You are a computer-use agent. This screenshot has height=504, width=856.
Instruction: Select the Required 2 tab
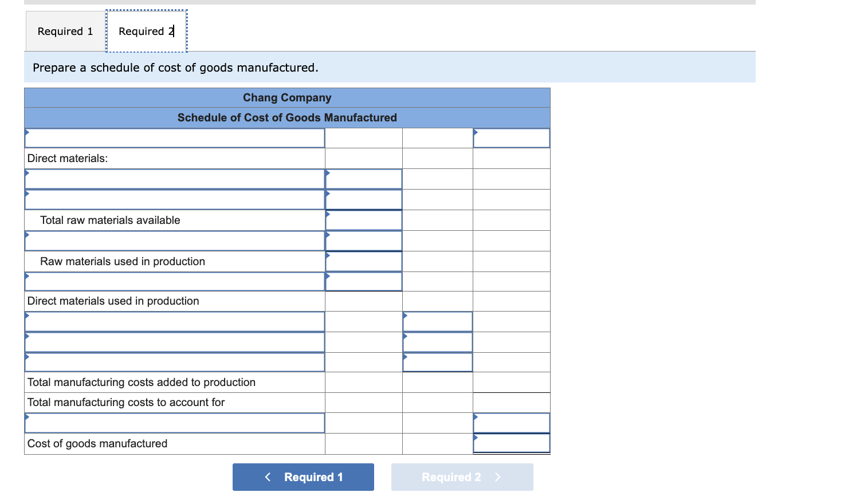[146, 31]
